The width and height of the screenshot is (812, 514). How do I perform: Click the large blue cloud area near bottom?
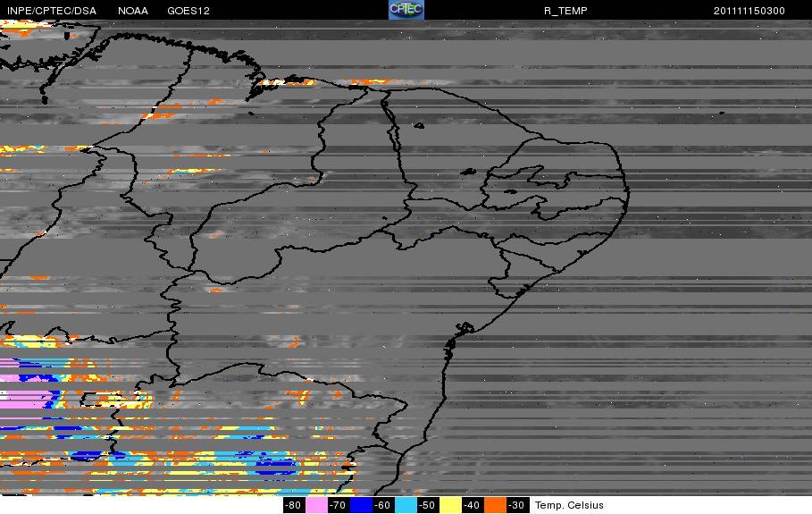(x=277, y=464)
